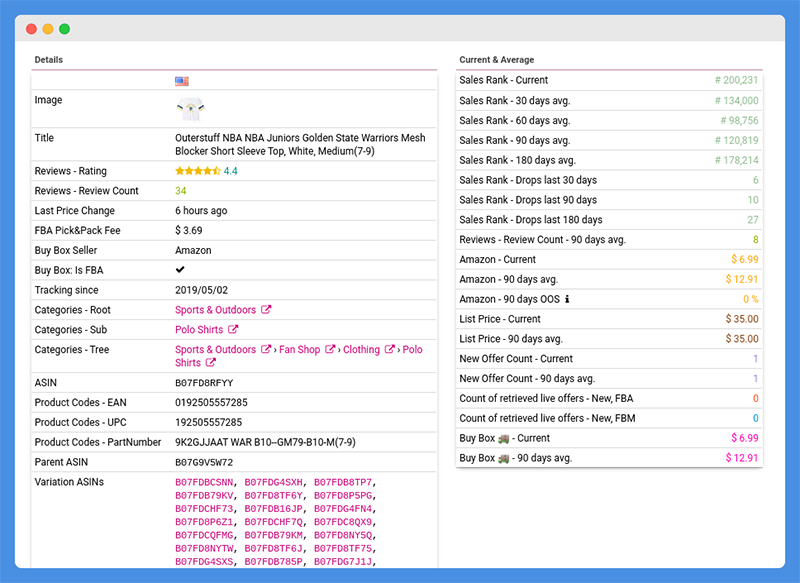800x583 pixels.
Task: Open variation ASIN B07FDB16JP
Action: (x=273, y=509)
